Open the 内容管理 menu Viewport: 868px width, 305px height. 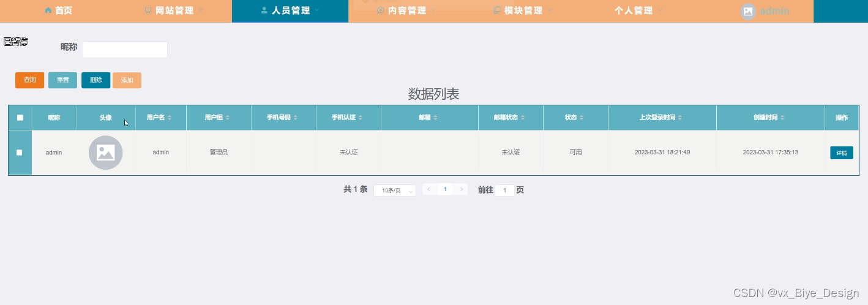[x=406, y=10]
